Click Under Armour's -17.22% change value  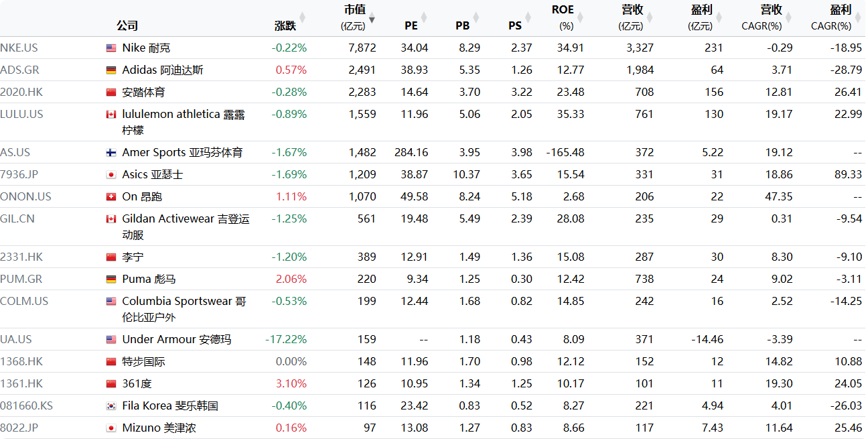click(286, 340)
